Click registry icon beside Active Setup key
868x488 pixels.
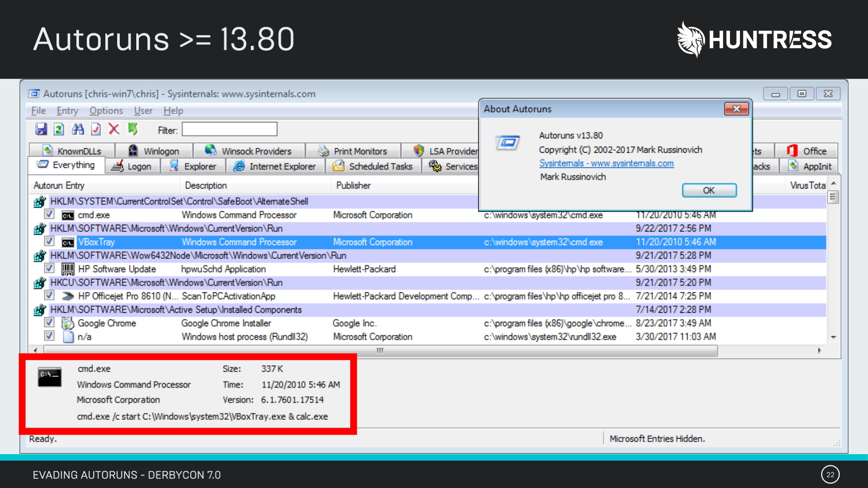click(40, 310)
